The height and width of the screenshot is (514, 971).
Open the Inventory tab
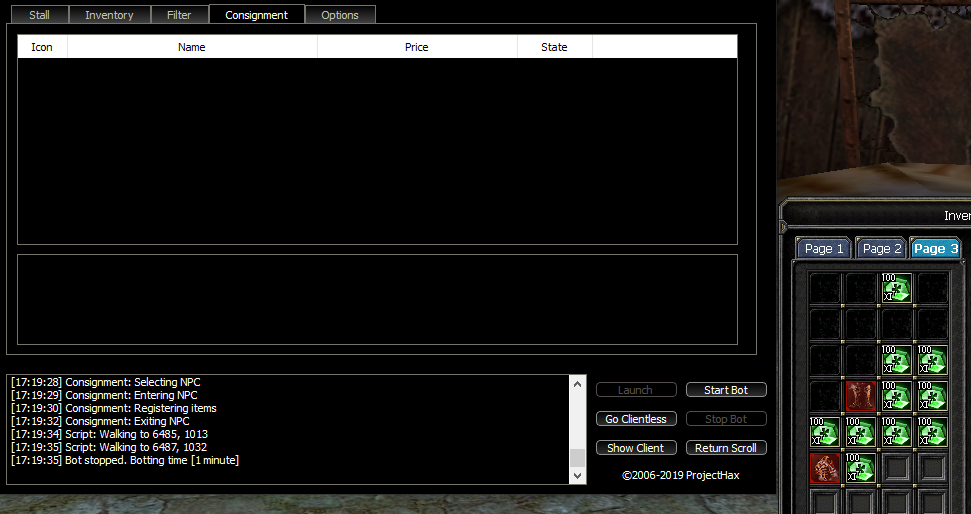(x=109, y=15)
